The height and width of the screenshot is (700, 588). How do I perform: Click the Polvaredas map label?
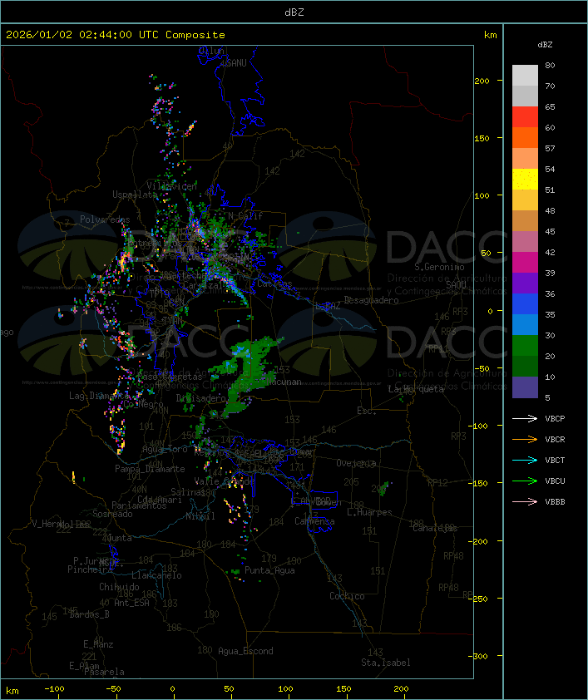click(105, 219)
